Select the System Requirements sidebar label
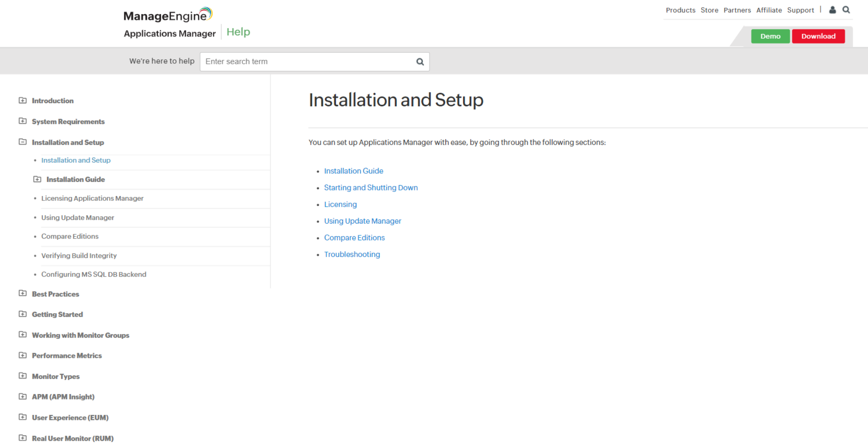The image size is (868, 448). click(x=68, y=122)
